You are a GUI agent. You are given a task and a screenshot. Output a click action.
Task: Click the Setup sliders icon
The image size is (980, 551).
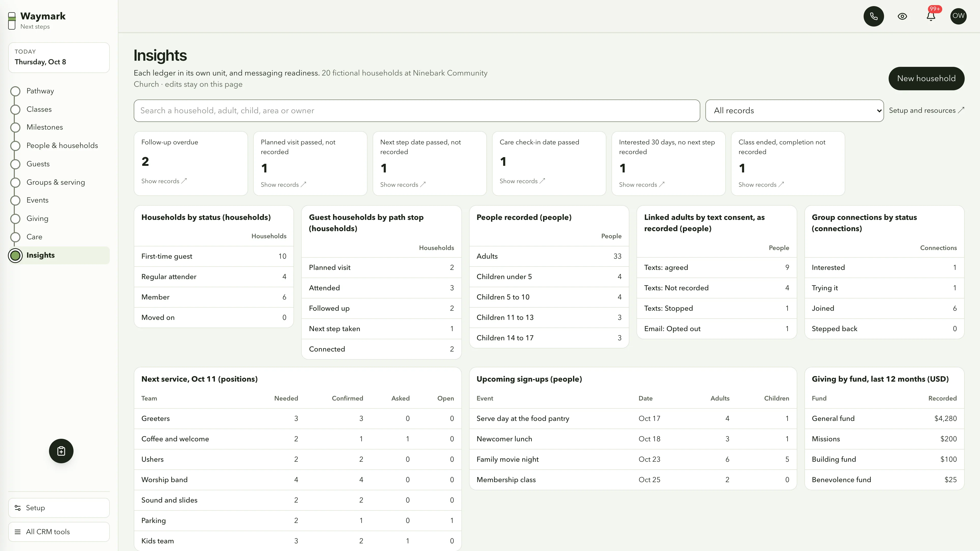pyautogui.click(x=18, y=508)
